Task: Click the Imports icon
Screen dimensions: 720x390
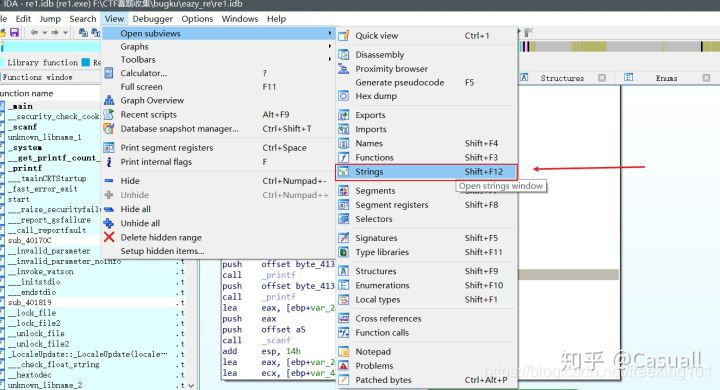Action: click(343, 129)
